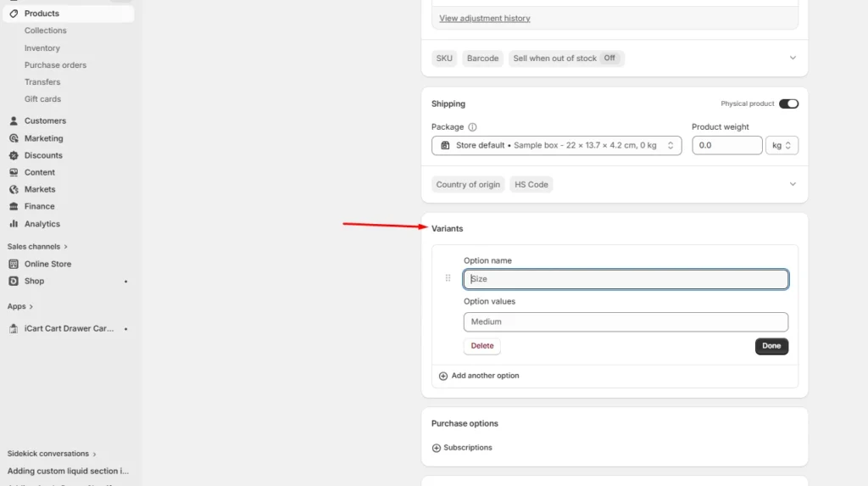
Task: Click the Discounts badge icon
Action: coord(14,155)
